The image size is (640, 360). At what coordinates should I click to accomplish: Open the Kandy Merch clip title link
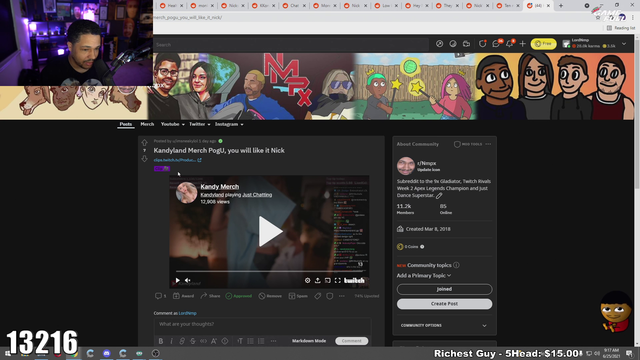pos(220,187)
